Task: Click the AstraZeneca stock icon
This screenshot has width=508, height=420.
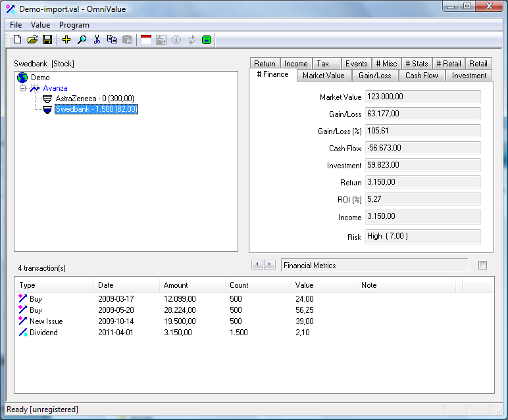Action: (x=47, y=99)
